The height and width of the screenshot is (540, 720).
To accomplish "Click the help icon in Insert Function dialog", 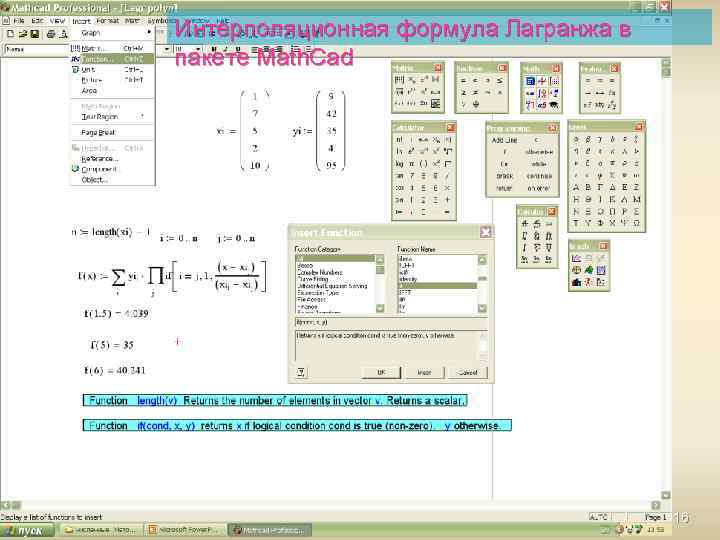I will pyautogui.click(x=301, y=371).
